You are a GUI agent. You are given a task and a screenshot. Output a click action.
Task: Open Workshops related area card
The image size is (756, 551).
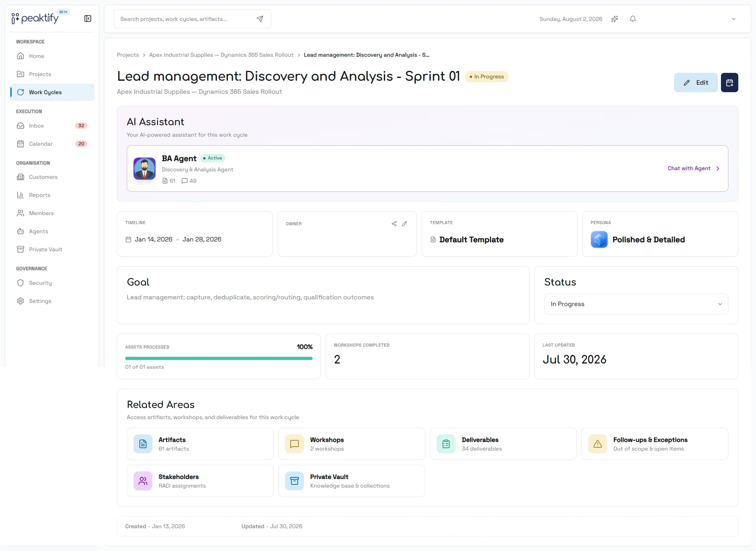coord(352,444)
